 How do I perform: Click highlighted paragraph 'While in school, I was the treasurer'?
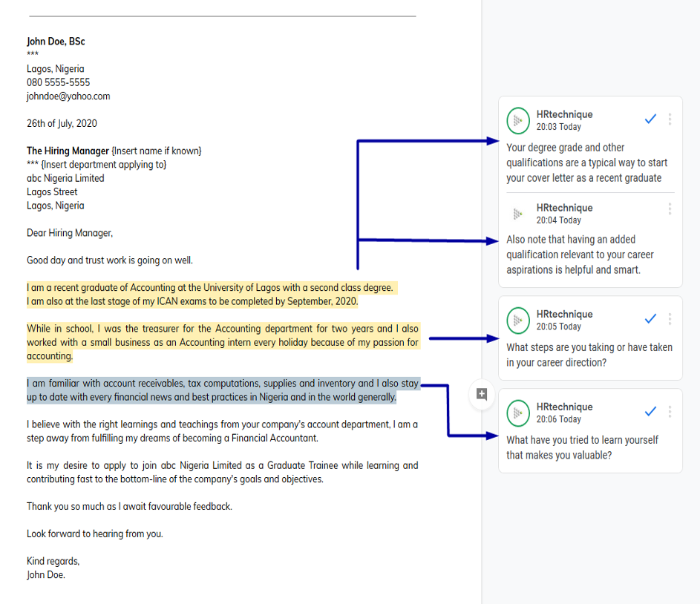222,342
